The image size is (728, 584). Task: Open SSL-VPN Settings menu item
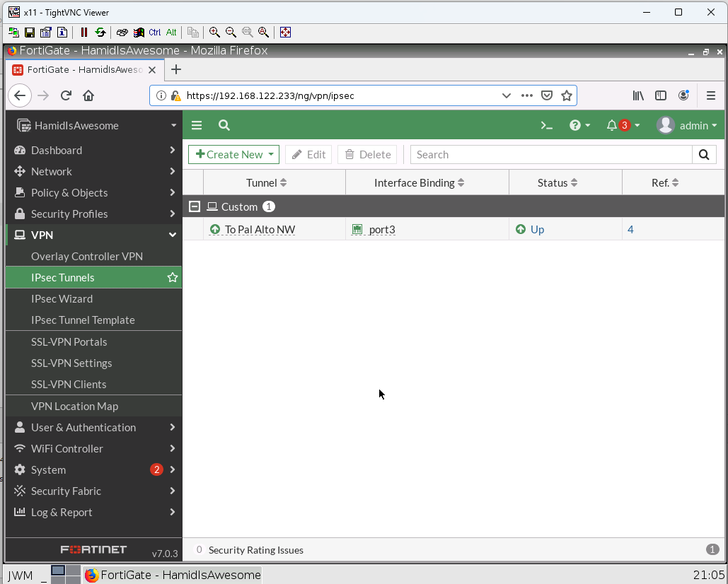point(71,363)
